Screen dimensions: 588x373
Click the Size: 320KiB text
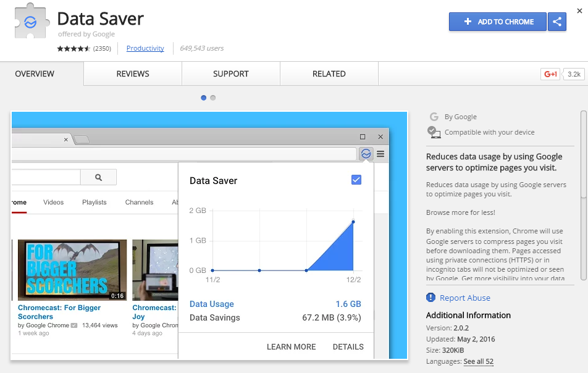445,351
